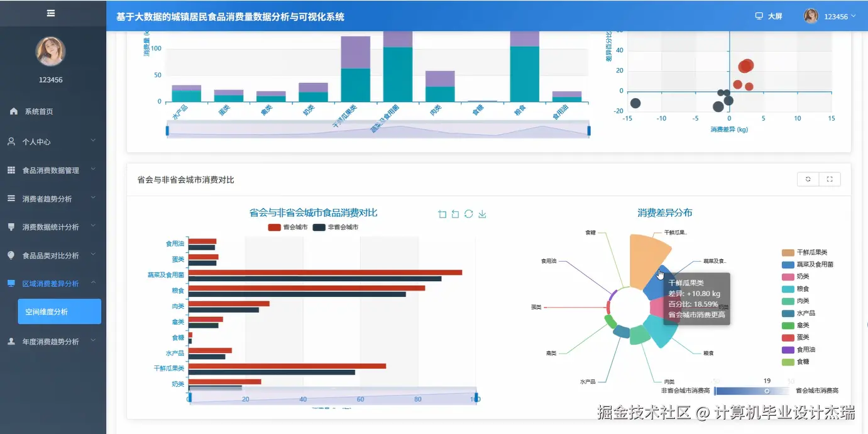Image resolution: width=868 pixels, height=434 pixels.
Task: Open the 123456 account dropdown in header
Action: (x=840, y=17)
